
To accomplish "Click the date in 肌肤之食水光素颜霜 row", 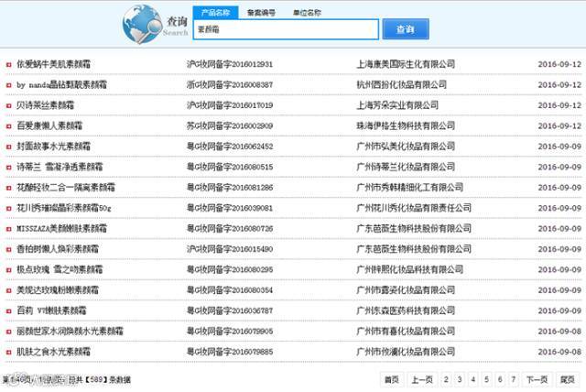I will 559,352.
